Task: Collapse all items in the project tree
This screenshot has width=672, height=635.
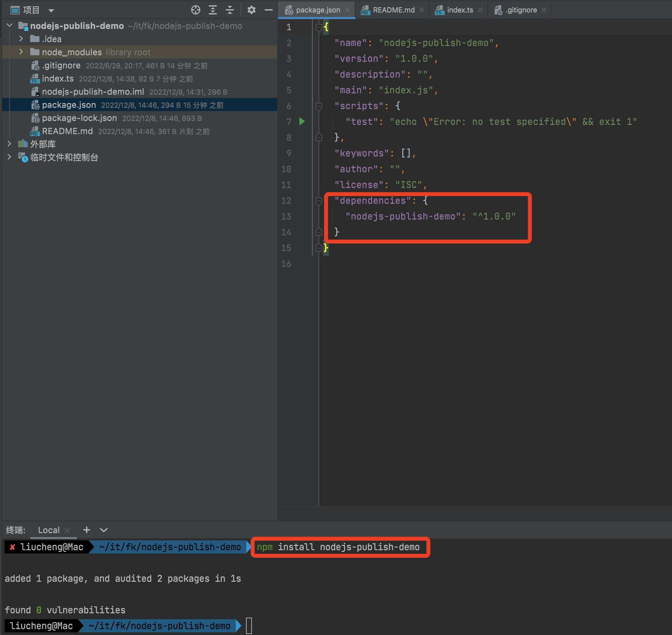Action: 230,10
